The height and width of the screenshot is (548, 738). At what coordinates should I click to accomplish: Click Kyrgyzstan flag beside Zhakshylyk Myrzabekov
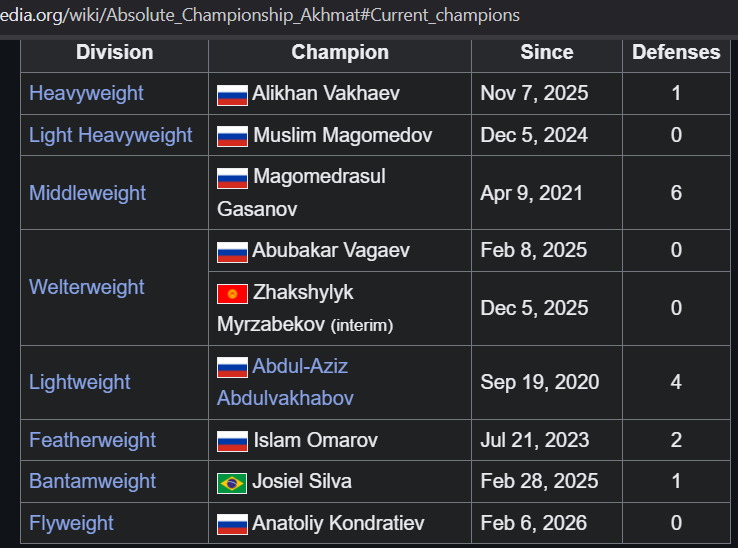coord(232,294)
